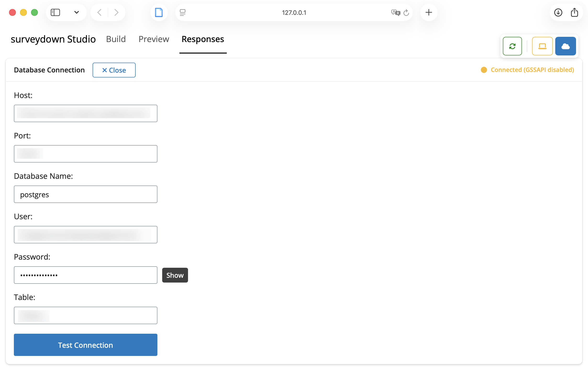Open new tab with plus icon
Screen dimensions: 588x371
[x=428, y=12]
